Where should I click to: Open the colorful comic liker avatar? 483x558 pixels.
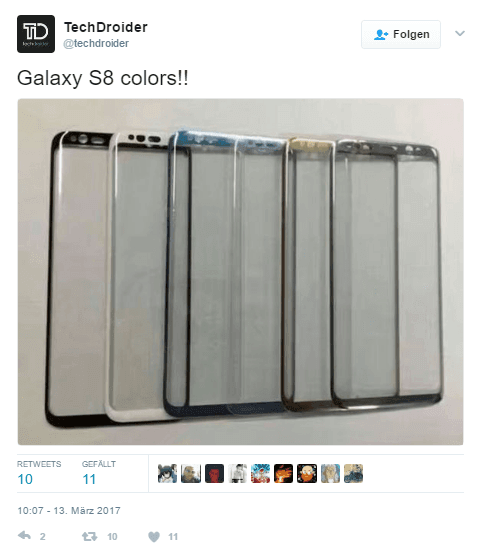pyautogui.click(x=260, y=473)
